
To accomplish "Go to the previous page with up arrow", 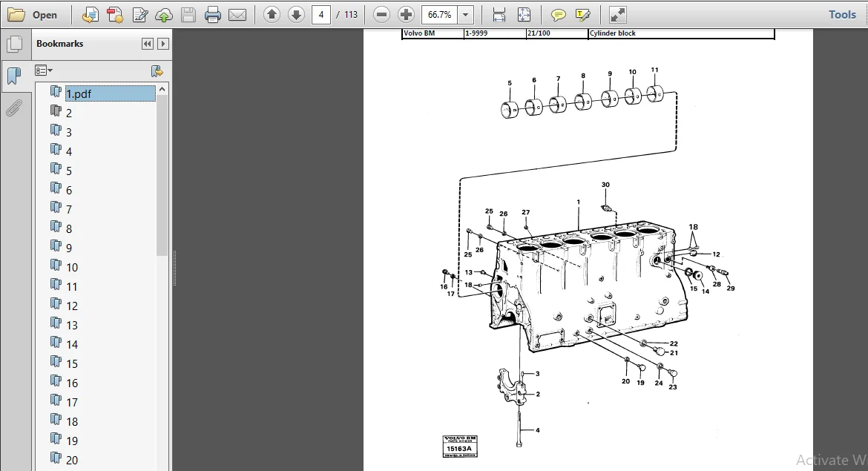I will point(272,14).
